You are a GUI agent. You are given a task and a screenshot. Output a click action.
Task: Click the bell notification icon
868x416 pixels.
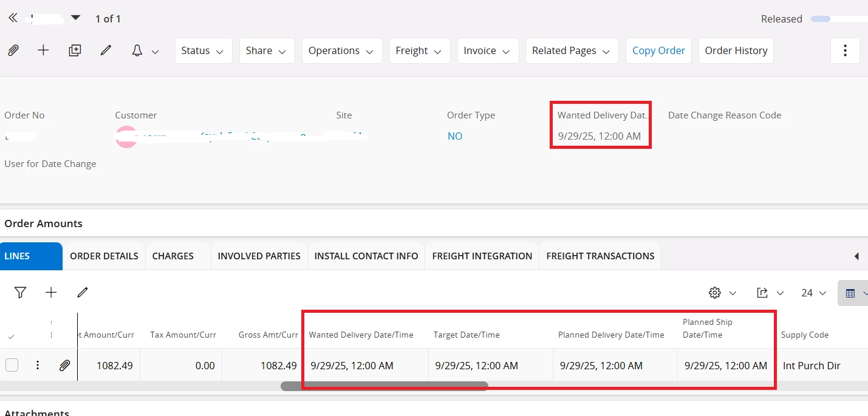137,50
